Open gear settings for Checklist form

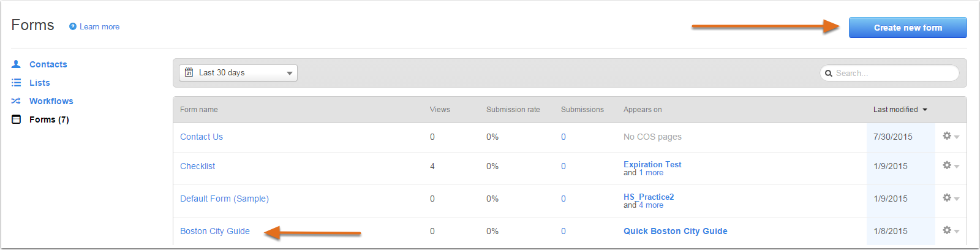[x=951, y=165]
